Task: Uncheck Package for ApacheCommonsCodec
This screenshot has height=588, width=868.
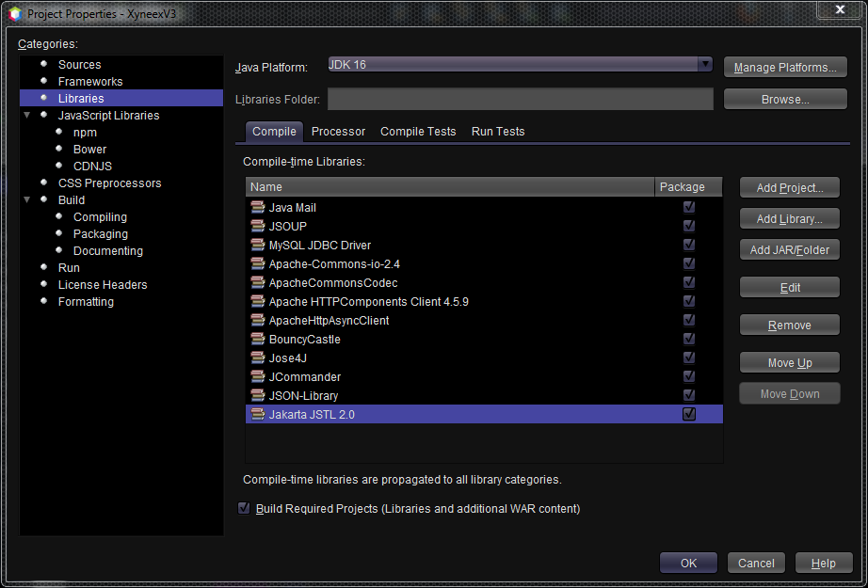Action: (688, 282)
